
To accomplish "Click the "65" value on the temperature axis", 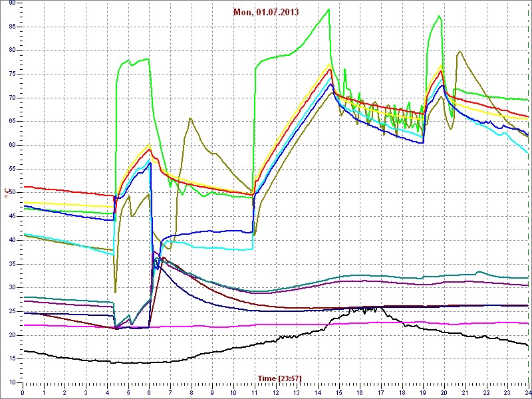I will (x=13, y=122).
